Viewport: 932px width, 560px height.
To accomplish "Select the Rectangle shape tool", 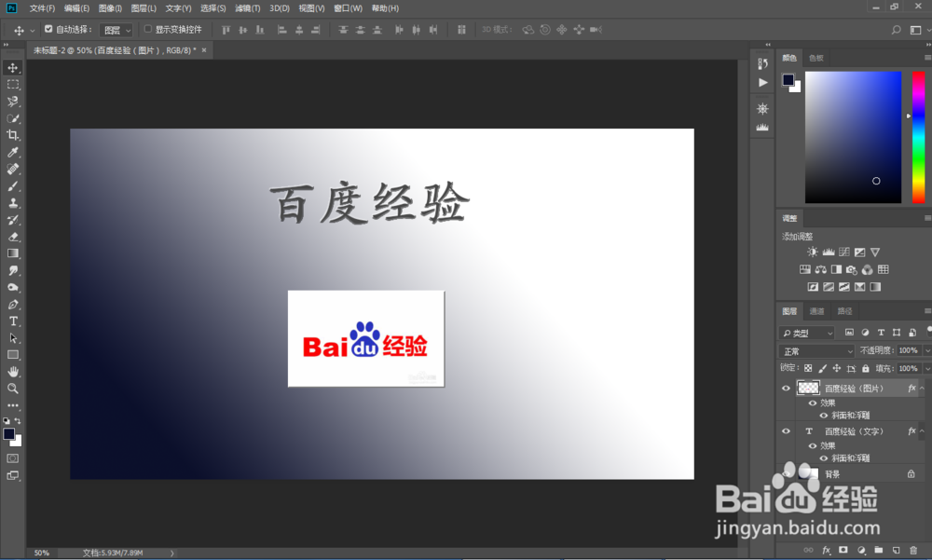I will (x=12, y=355).
